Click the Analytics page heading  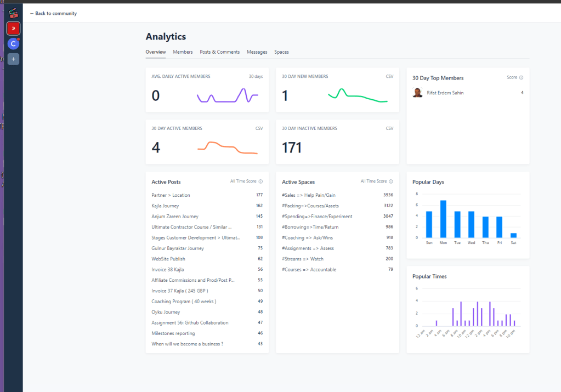(166, 37)
